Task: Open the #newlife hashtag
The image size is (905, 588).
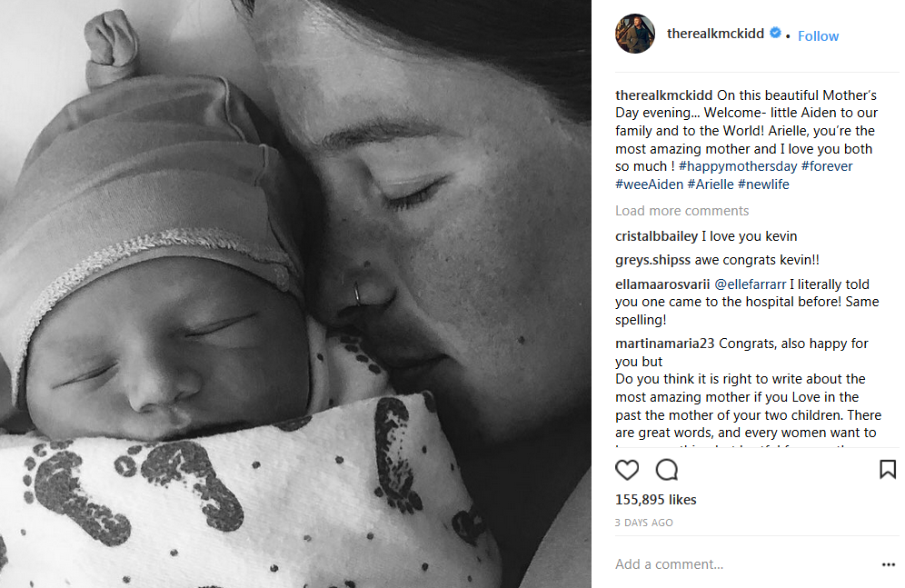Action: 763,184
